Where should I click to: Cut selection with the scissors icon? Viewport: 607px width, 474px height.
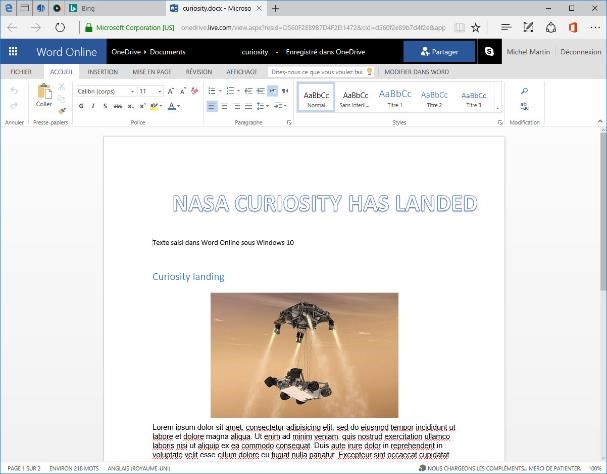pyautogui.click(x=62, y=87)
